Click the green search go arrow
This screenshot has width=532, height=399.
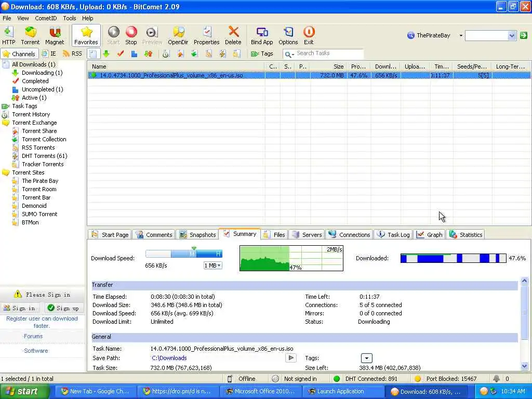pyautogui.click(x=524, y=35)
